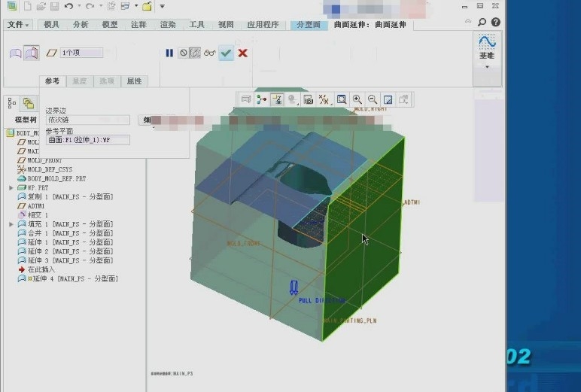
Task: Accept feature with green check mark
Action: [x=226, y=53]
